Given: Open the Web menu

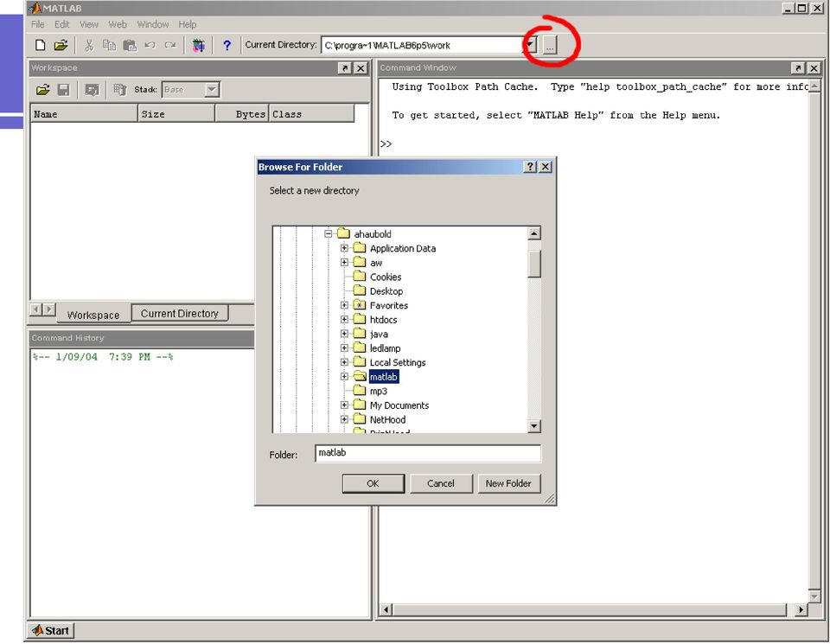Looking at the screenshot, I should pyautogui.click(x=118, y=24).
